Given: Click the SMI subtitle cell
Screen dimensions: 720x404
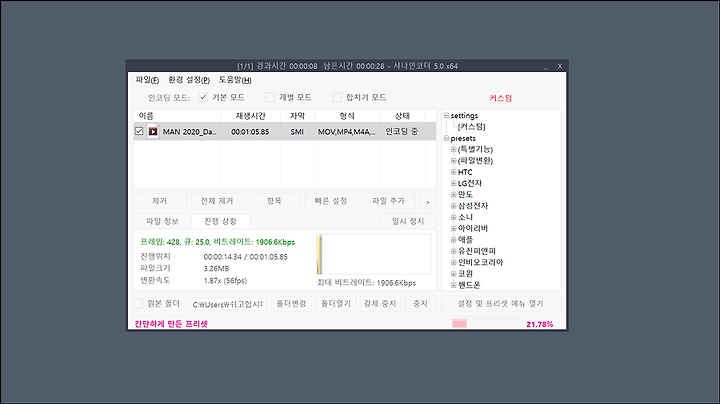Looking at the screenshot, I should coord(297,132).
